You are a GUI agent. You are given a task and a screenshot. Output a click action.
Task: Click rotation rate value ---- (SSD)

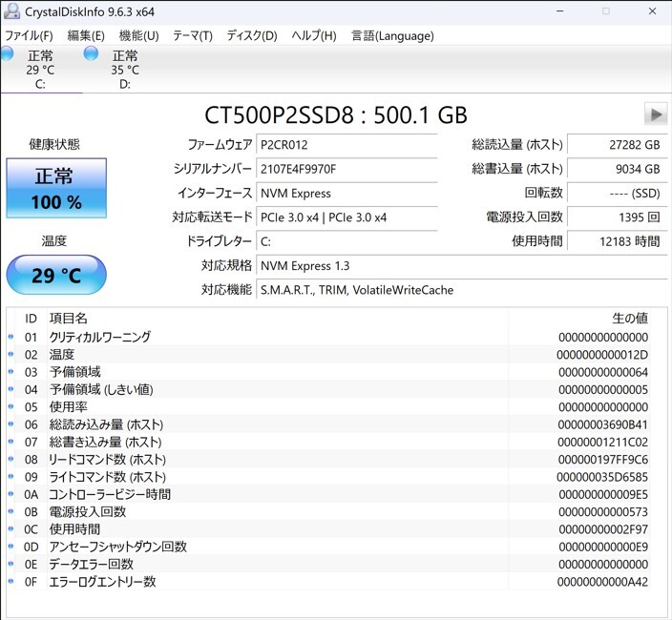coord(618,194)
